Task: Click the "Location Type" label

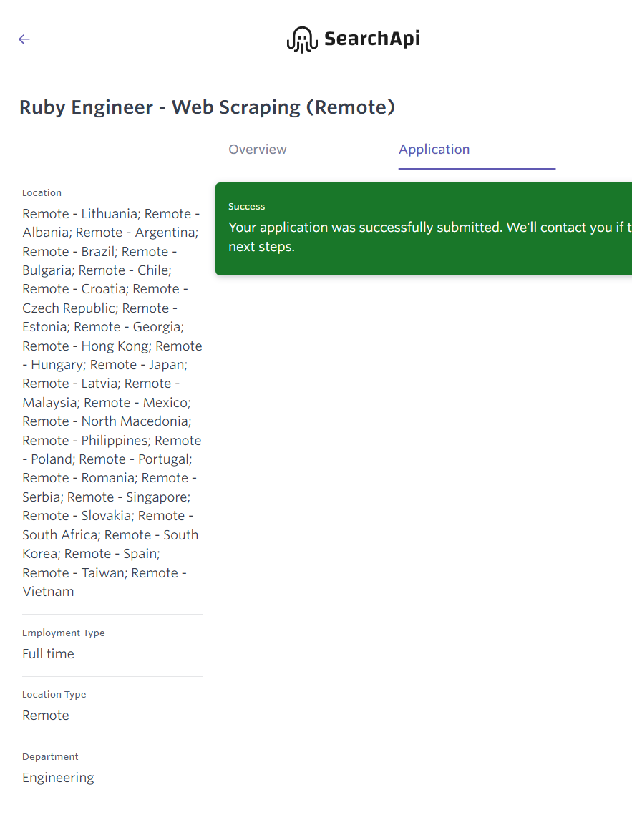Action: pos(54,695)
